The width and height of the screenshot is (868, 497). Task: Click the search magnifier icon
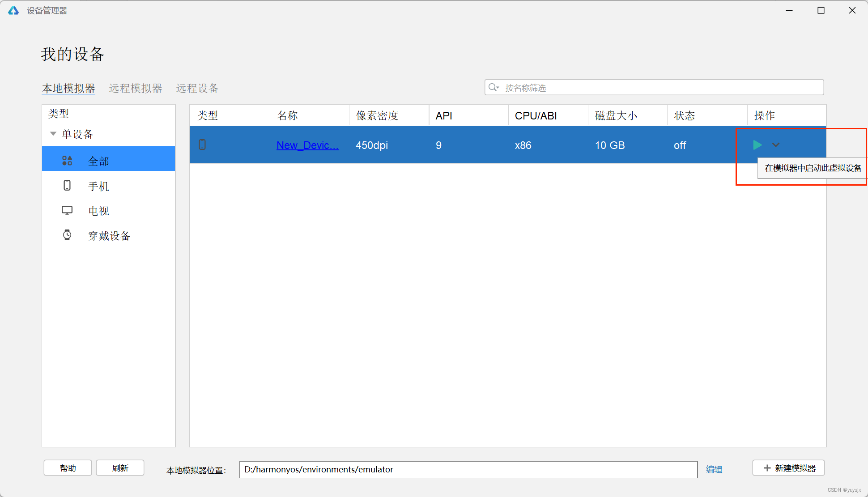[493, 87]
